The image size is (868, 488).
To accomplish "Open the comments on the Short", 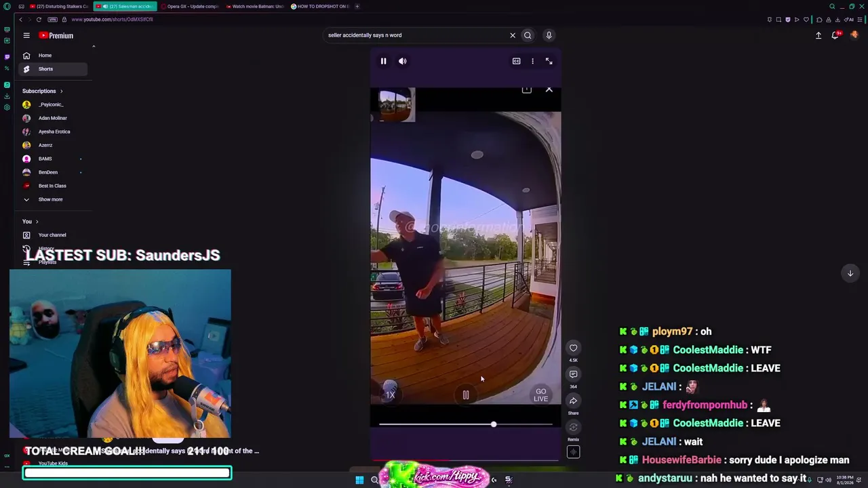I will (573, 374).
